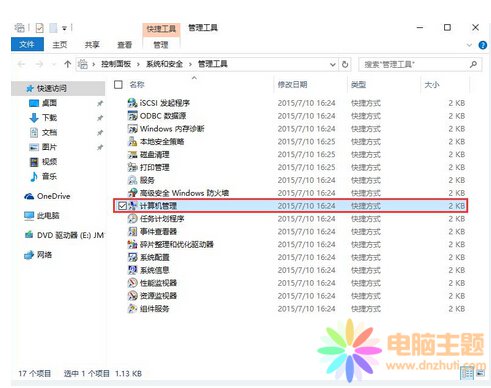Select the Windows 内存诊断 icon

(132, 128)
